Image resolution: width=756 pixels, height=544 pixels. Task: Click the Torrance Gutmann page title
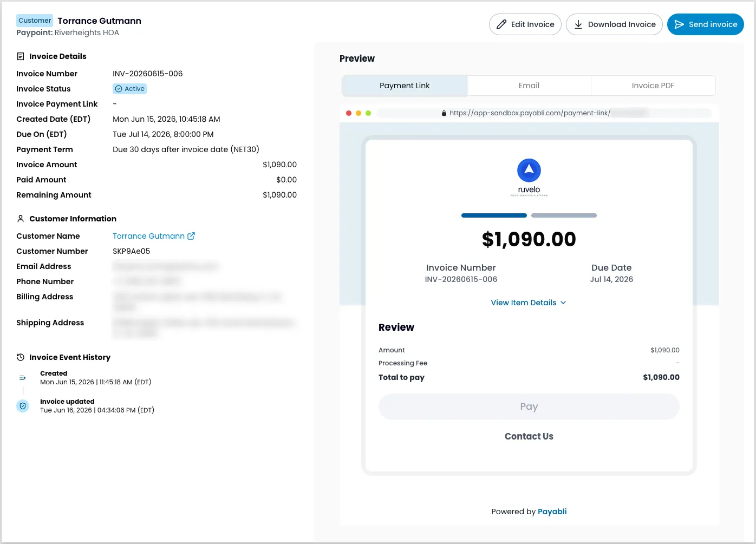tap(100, 21)
